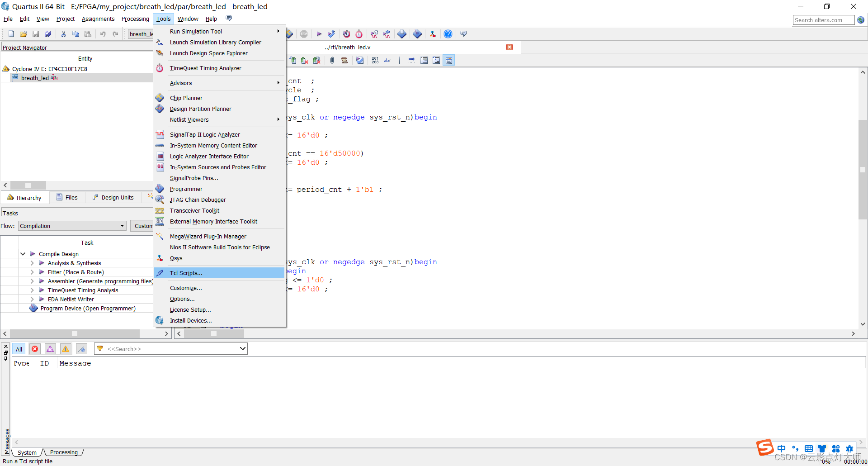Expand the Analysis & Synthesis task
Screen dimensions: 868x466
click(32, 263)
